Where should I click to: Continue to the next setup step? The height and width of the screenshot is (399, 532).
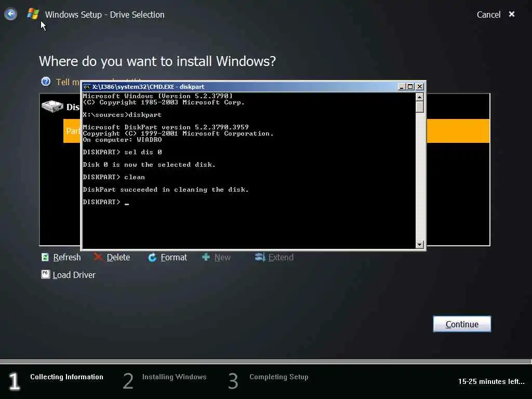coord(462,324)
